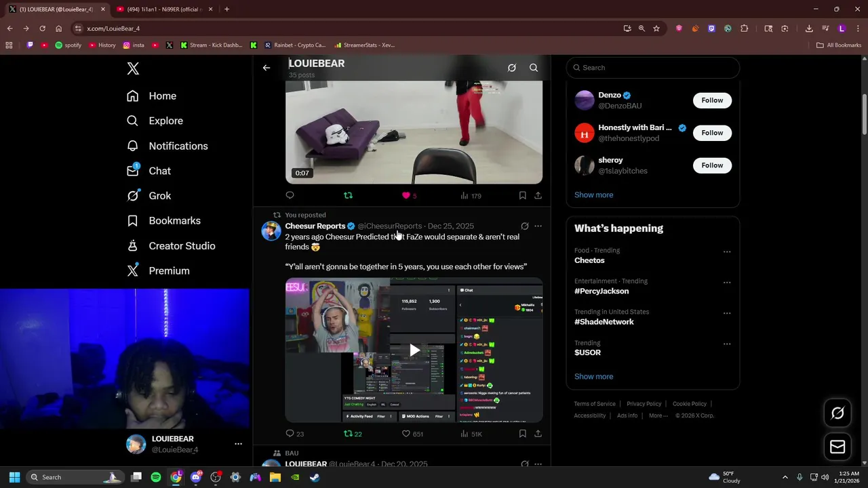Bookmark the post with the 0:07 video
The width and height of the screenshot is (868, 488).
pos(522,195)
